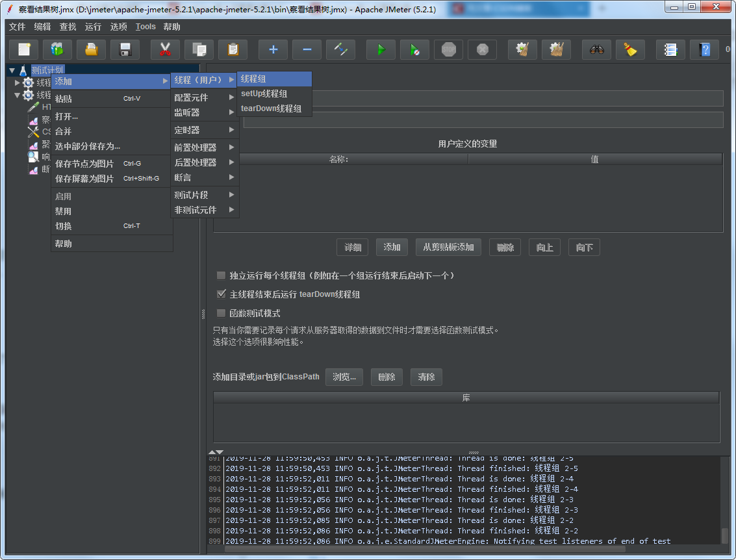Start test without pauses icon

click(415, 49)
